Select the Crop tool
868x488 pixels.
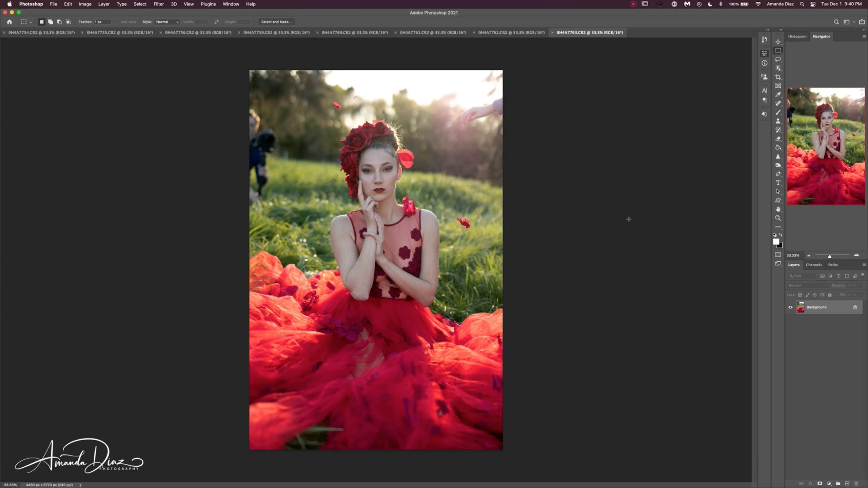pos(778,77)
